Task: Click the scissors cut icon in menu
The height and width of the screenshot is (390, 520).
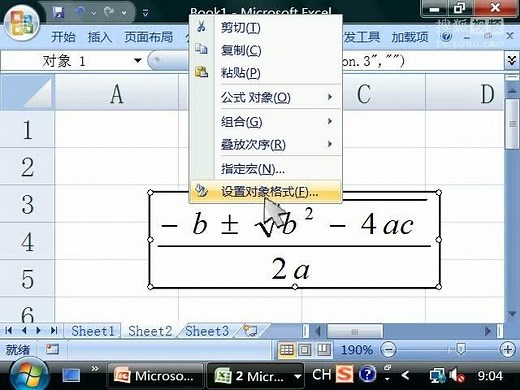Action: click(201, 27)
